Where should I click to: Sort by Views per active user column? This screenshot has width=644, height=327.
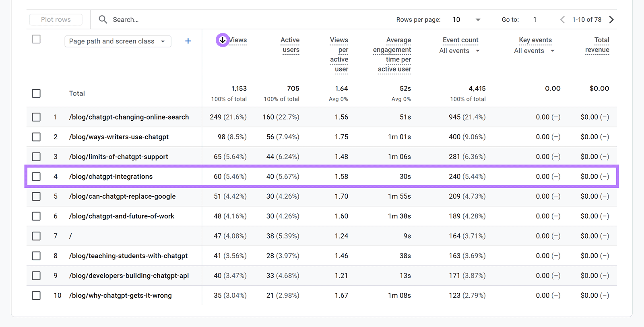[339, 54]
